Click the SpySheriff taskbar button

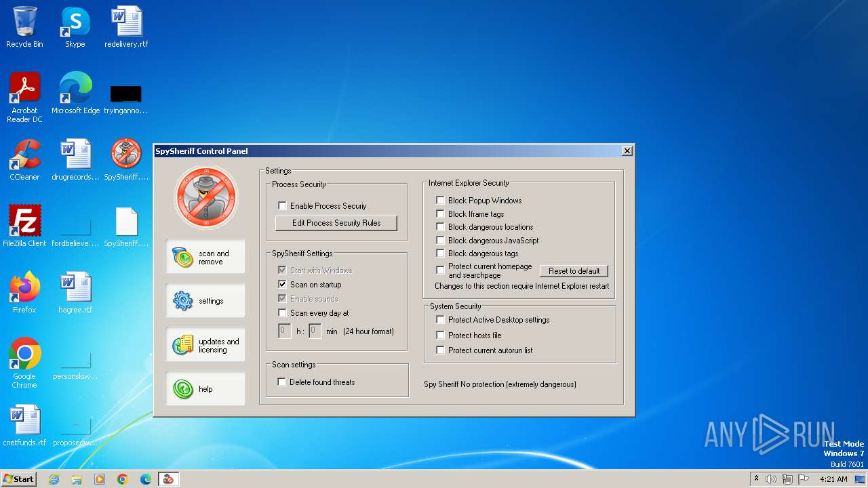[x=168, y=479]
